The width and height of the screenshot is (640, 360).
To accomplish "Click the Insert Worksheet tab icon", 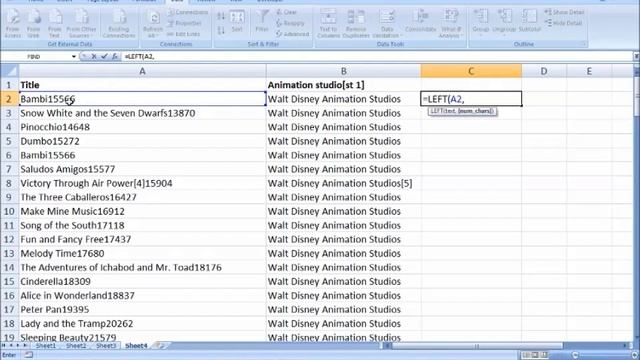I will (x=160, y=346).
